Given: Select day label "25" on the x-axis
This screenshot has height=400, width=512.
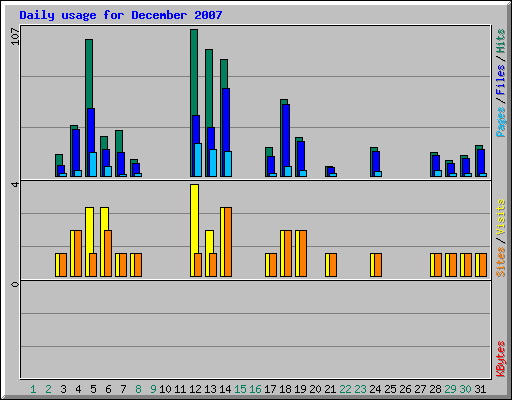Looking at the screenshot, I should pyautogui.click(x=390, y=389).
